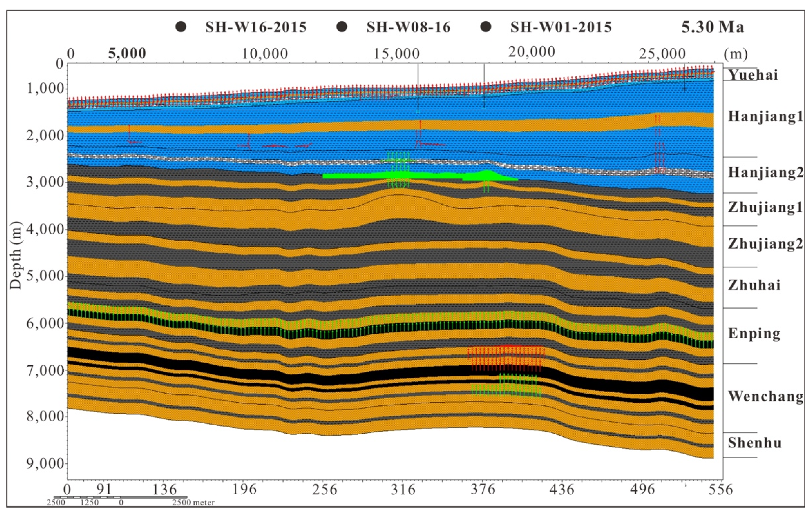The image size is (812, 513).
Task: Select the Hanjiang1 formation label
Action: [766, 116]
